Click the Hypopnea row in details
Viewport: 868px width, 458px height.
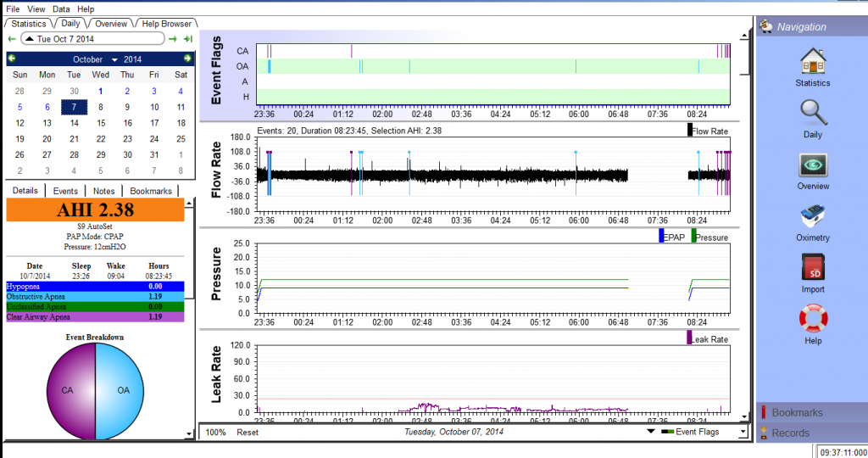click(95, 287)
